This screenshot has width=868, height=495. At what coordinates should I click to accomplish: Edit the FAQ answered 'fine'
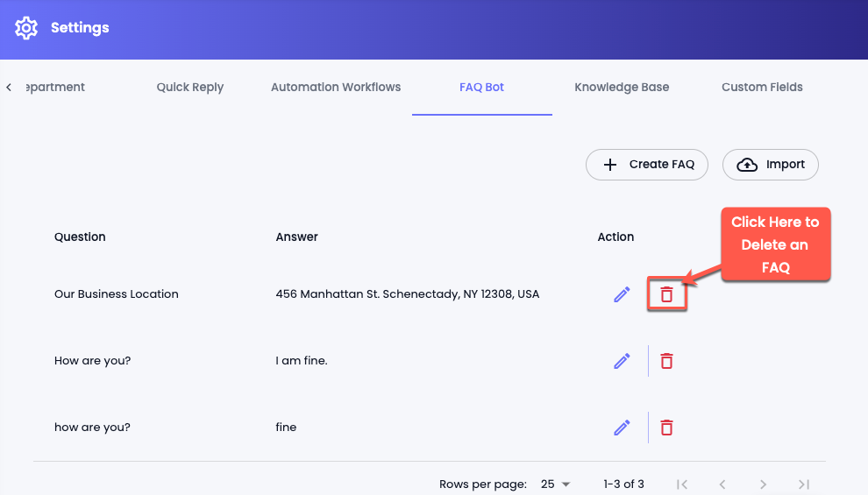(622, 428)
